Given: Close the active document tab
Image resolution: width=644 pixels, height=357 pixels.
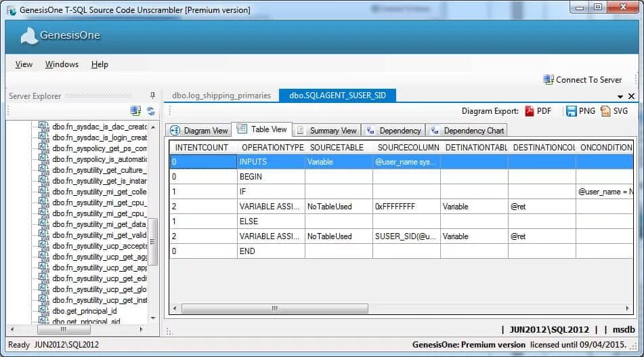Looking at the screenshot, I should click(x=631, y=96).
